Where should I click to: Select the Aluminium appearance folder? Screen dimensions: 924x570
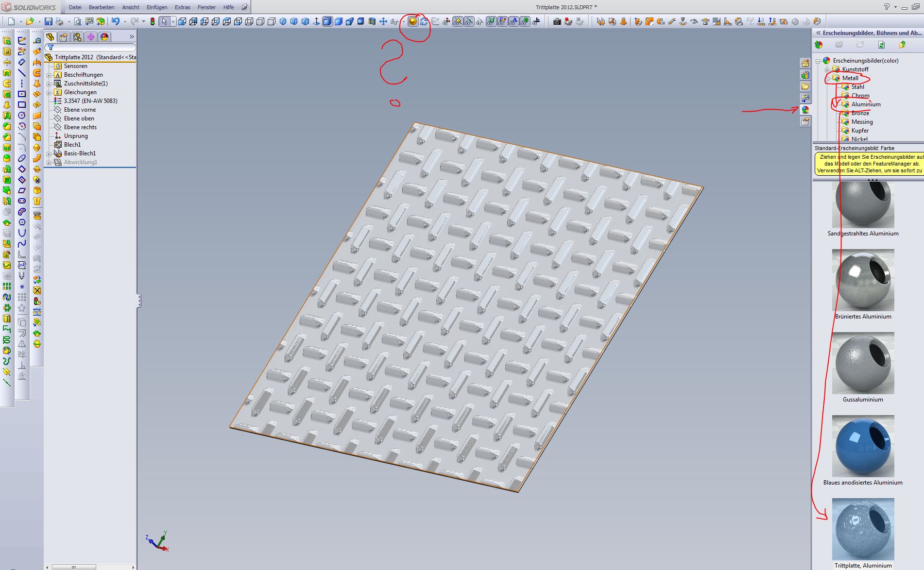click(x=861, y=104)
